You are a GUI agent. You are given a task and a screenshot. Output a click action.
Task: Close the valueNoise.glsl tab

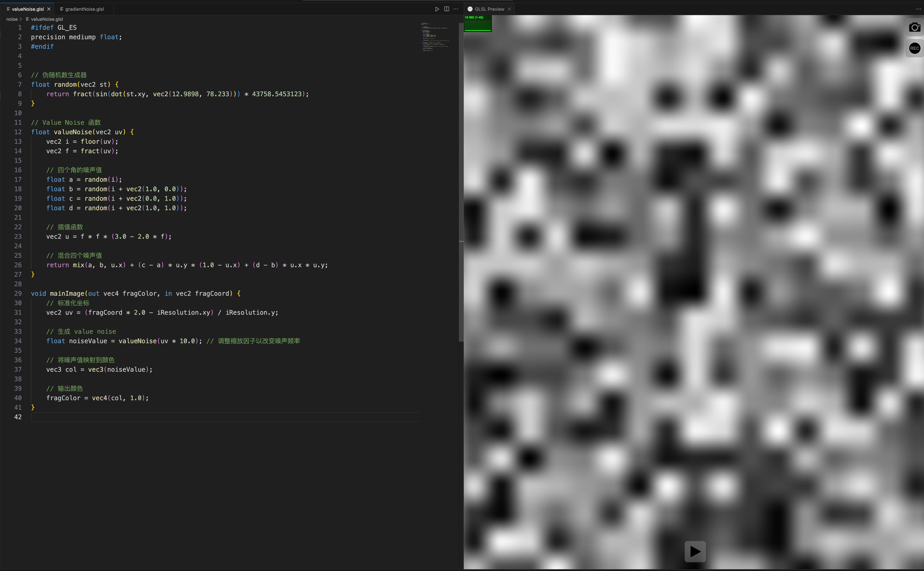click(49, 9)
